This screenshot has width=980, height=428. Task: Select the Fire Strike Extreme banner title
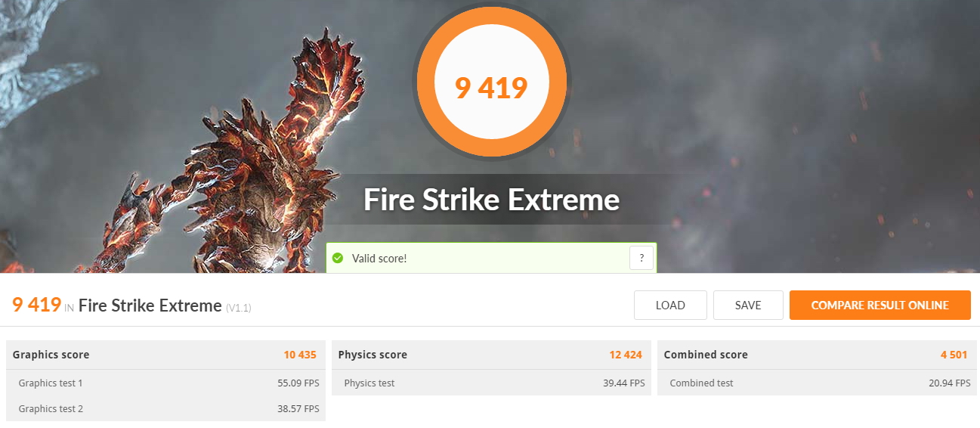491,200
